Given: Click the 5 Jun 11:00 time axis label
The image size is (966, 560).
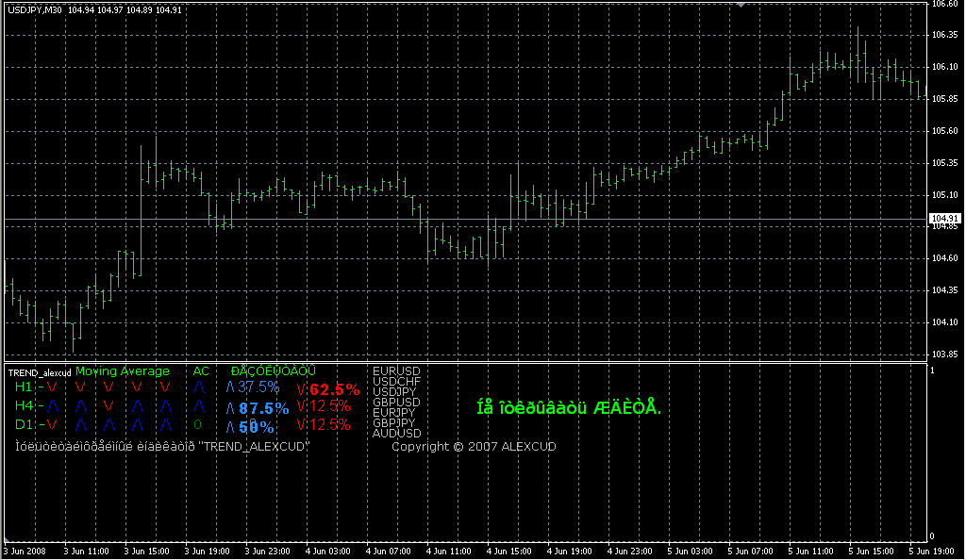Looking at the screenshot, I should coord(810,552).
